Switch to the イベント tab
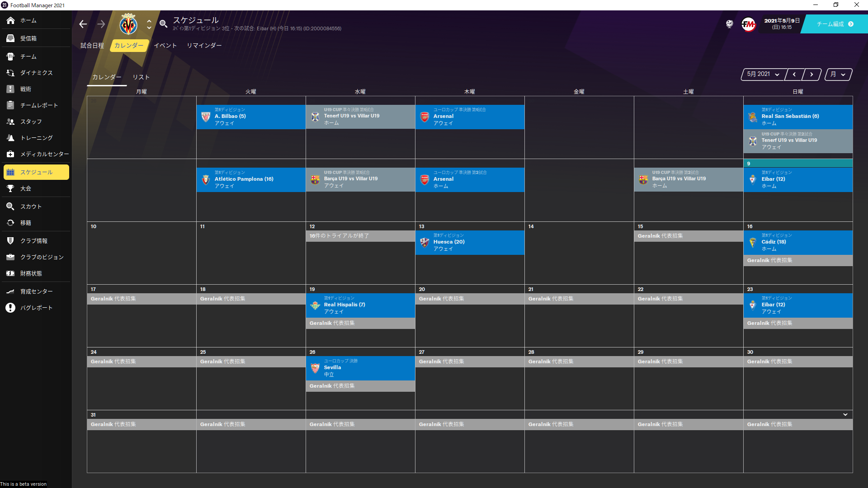Viewport: 868px width, 488px height. pyautogui.click(x=165, y=46)
